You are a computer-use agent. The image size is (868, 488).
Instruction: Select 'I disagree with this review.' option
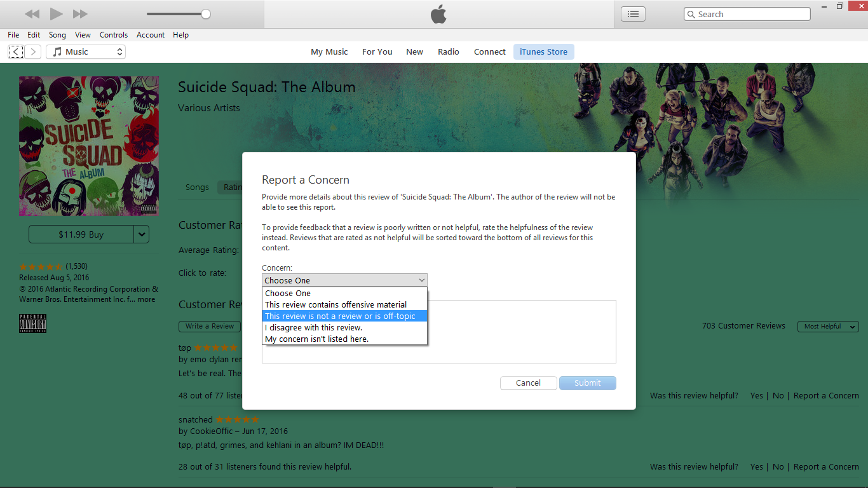(344, 327)
